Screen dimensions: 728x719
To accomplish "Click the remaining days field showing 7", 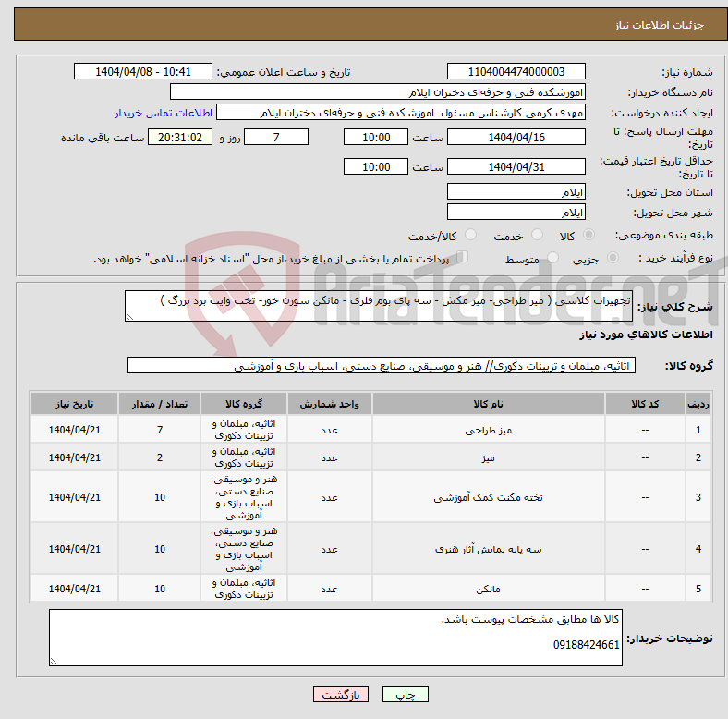I will 276,137.
